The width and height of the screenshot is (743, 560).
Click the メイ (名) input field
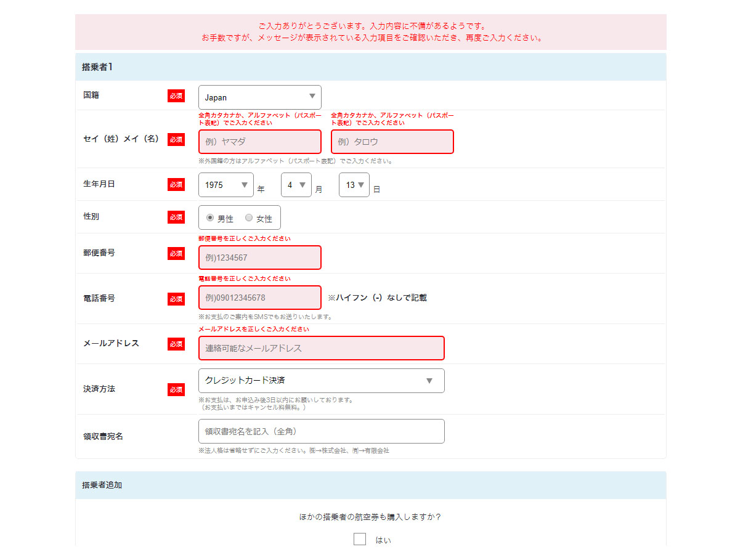(x=392, y=142)
